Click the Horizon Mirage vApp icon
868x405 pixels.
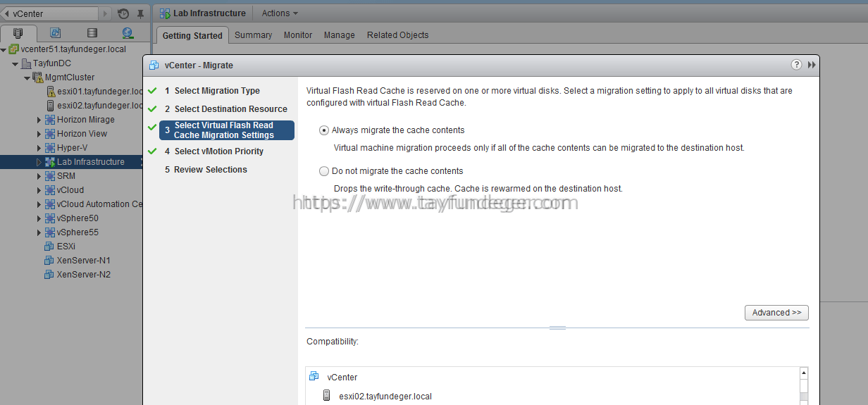click(x=50, y=120)
